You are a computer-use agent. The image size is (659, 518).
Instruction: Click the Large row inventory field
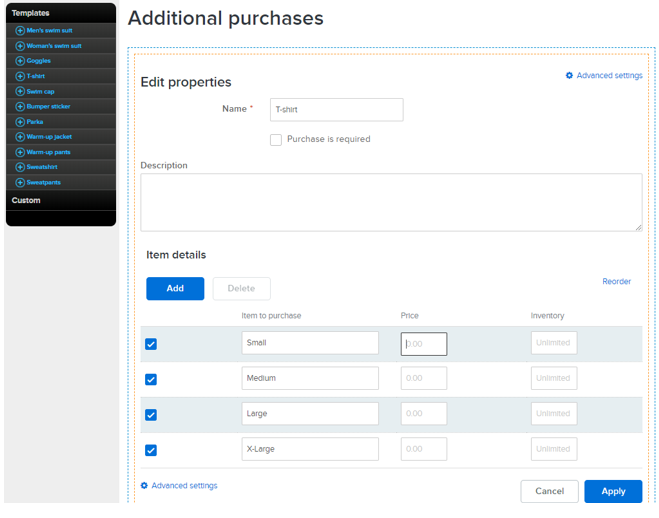coord(554,413)
